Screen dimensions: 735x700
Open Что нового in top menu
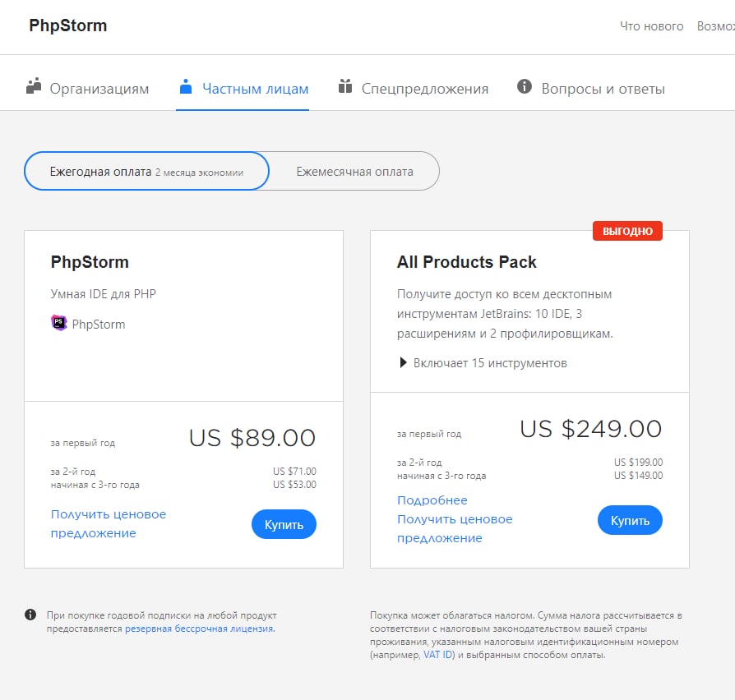click(x=651, y=26)
